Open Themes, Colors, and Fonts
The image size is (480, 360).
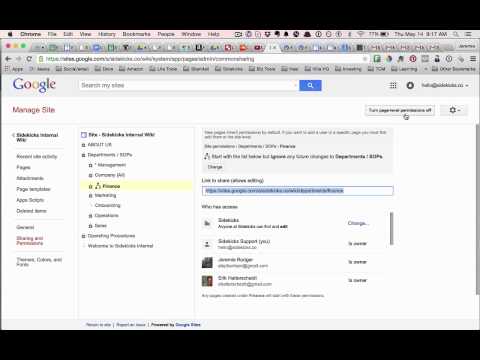coord(39,262)
